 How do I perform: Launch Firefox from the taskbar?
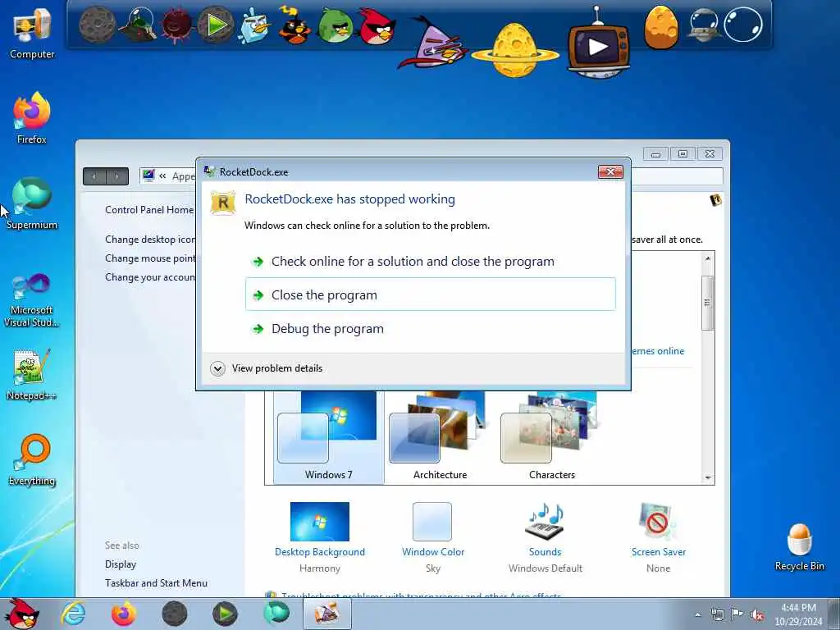(x=123, y=614)
